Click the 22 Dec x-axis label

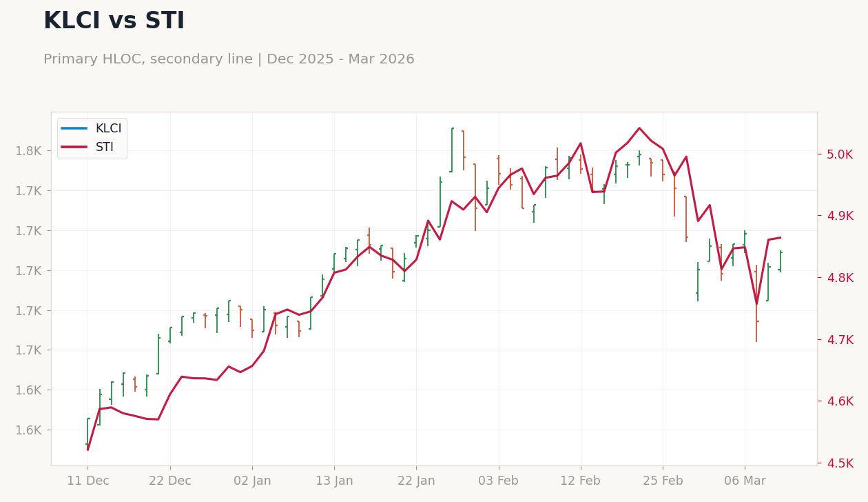(170, 481)
